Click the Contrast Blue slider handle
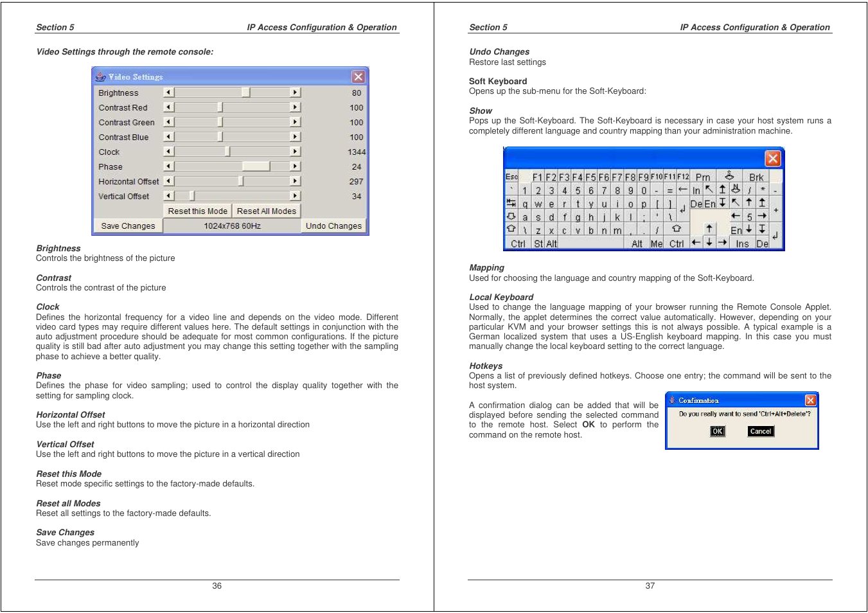The height and width of the screenshot is (613, 868). (220, 137)
